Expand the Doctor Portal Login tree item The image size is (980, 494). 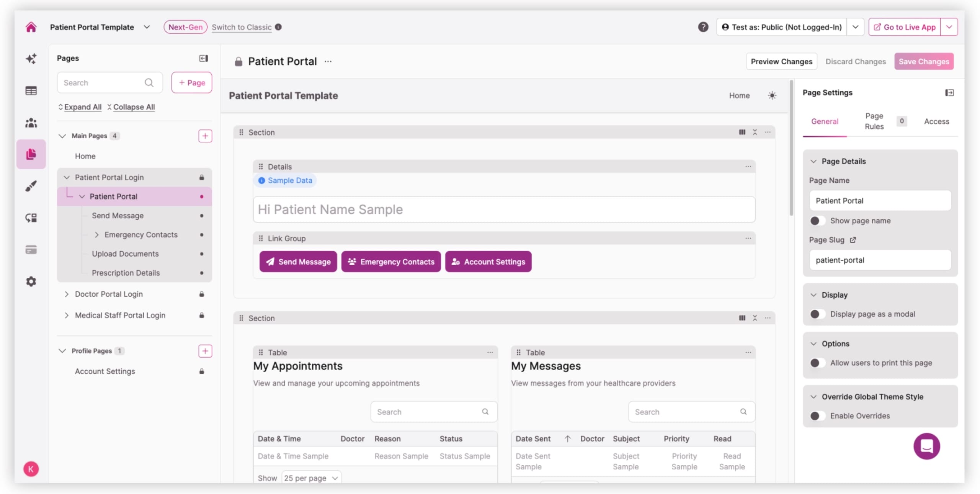pos(67,294)
